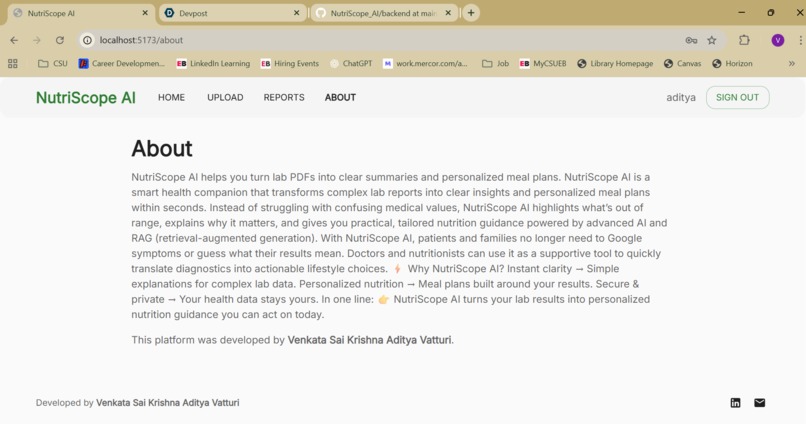Open work.mercor.com bookmark
This screenshot has width=806, height=424.
[426, 64]
